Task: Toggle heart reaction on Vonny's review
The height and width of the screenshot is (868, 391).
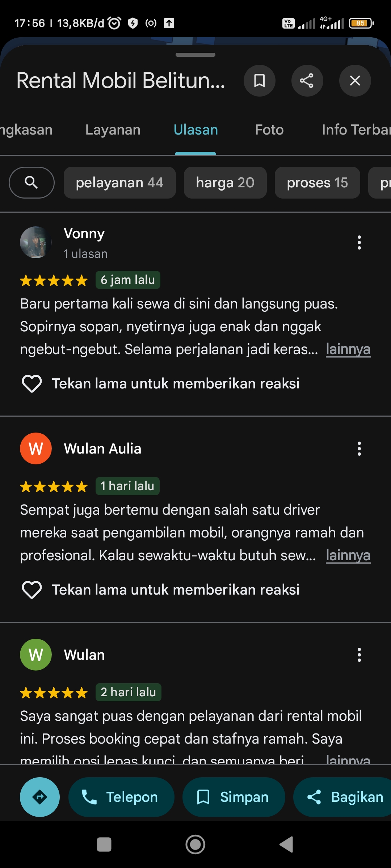Action: click(x=32, y=383)
